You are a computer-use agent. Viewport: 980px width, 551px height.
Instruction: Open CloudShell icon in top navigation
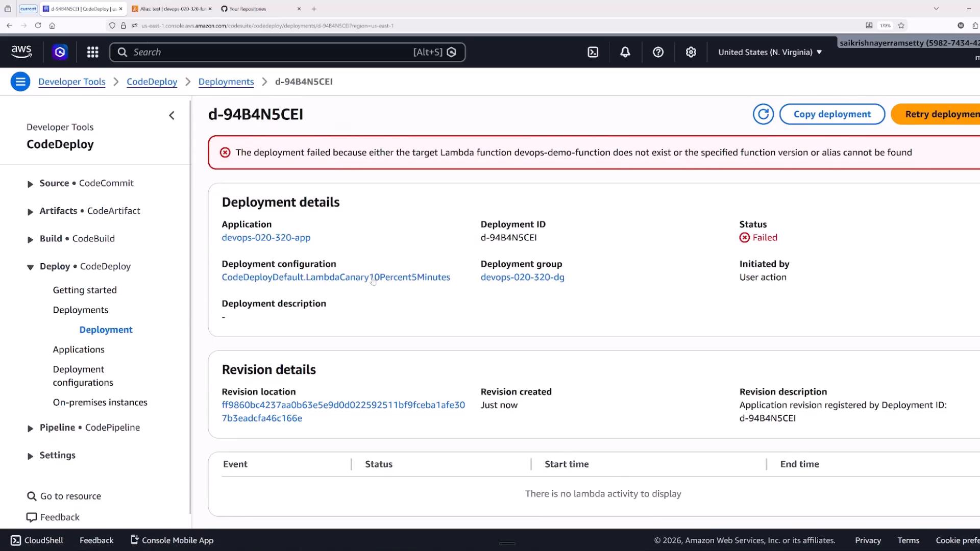[x=593, y=52]
